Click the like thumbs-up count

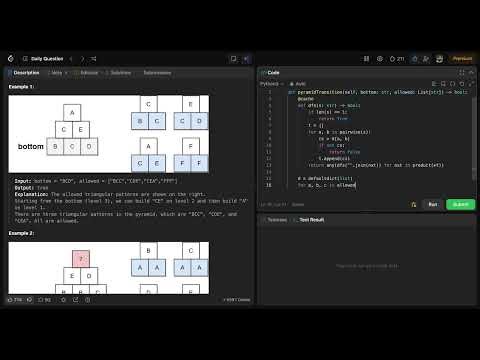tap(15, 300)
